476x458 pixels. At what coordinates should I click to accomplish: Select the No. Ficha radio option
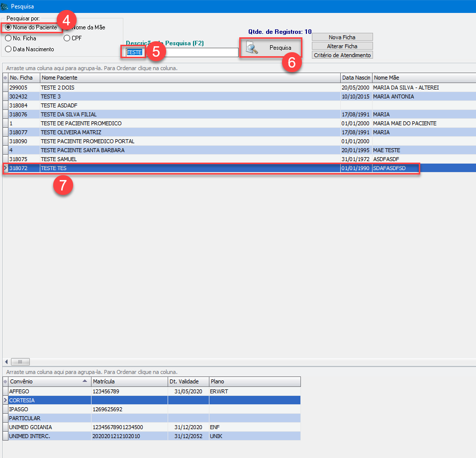[x=8, y=38]
